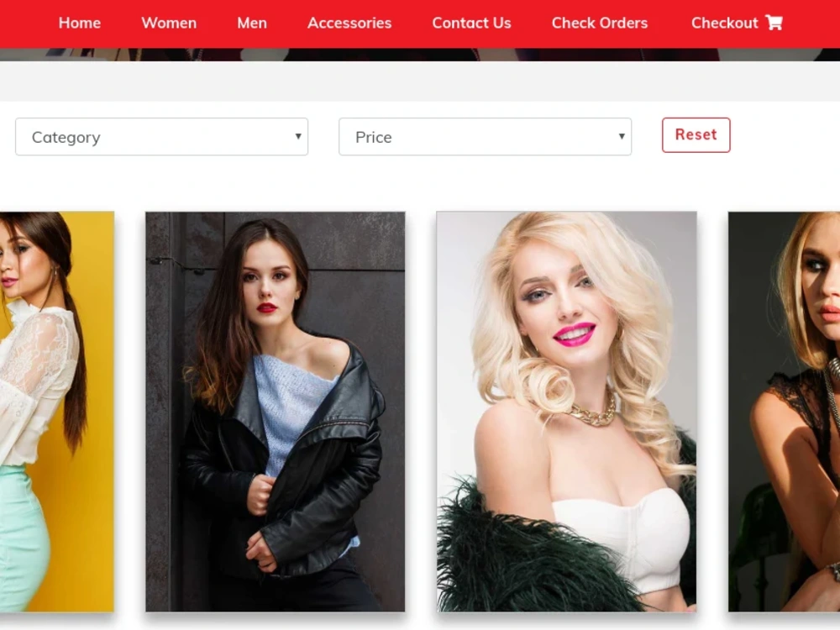Image resolution: width=840 pixels, height=630 pixels.
Task: Open product with black leather jacket
Action: pyautogui.click(x=276, y=412)
